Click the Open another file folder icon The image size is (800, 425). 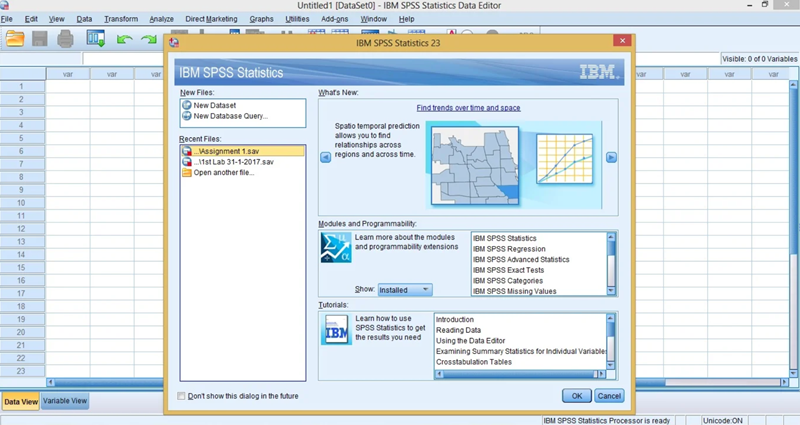[x=187, y=172]
